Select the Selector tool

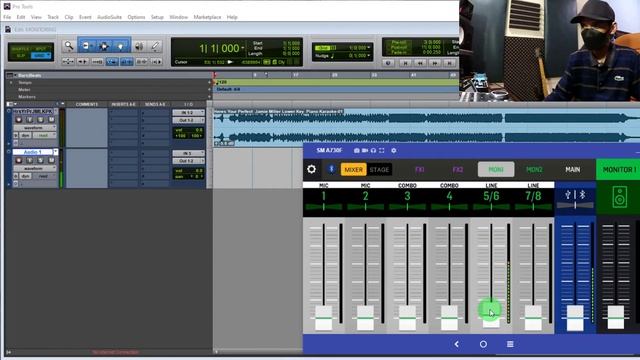pos(103,46)
